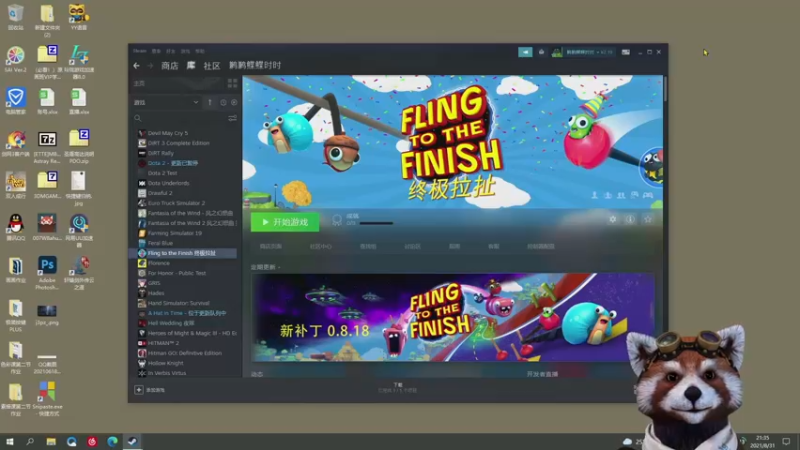Select the Recycle Bin desktop icon
Screen dimensions: 800x450
tap(15, 17)
